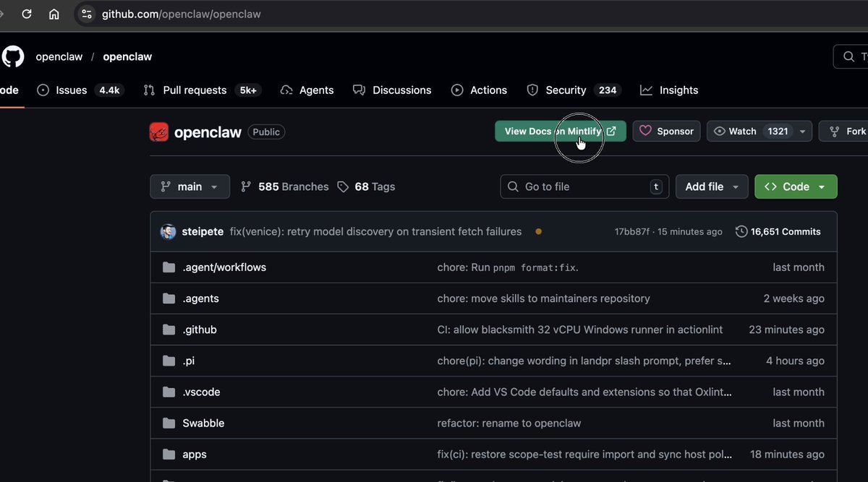The width and height of the screenshot is (868, 482).
Task: Open the commit history clock icon
Action: (x=741, y=232)
